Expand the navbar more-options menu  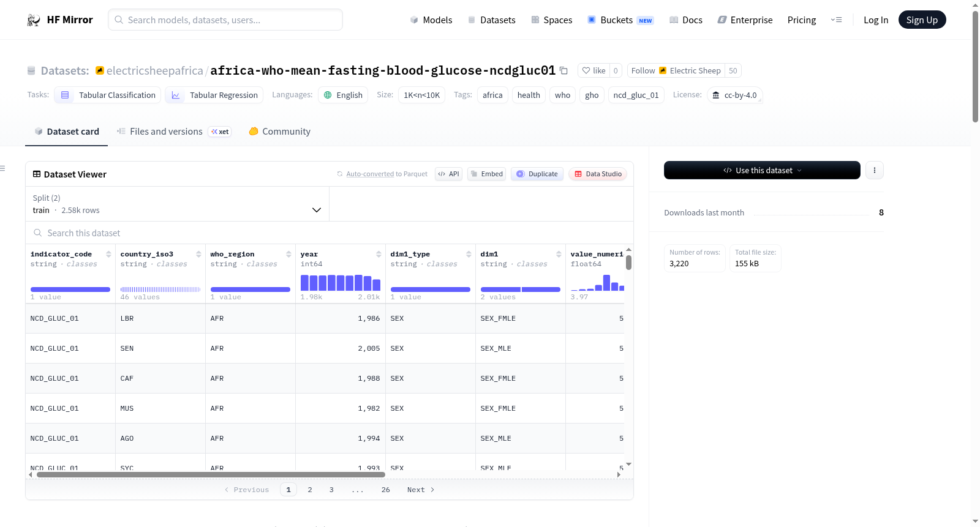836,20
